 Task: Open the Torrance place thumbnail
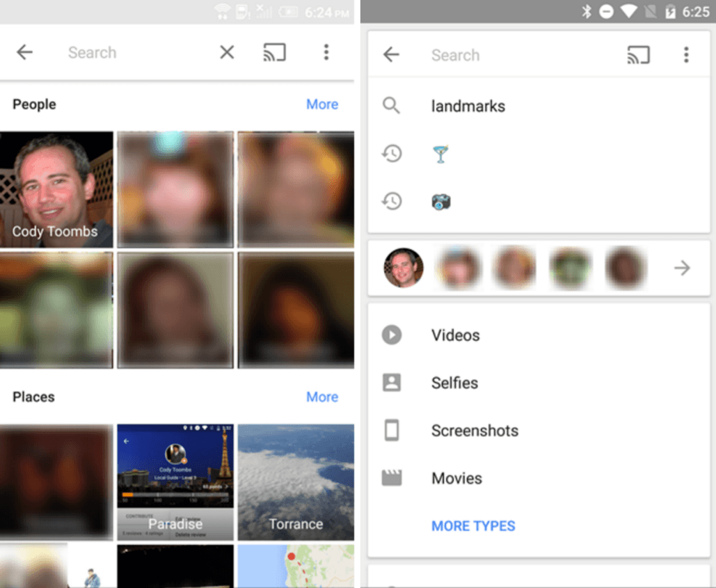pyautogui.click(x=296, y=482)
